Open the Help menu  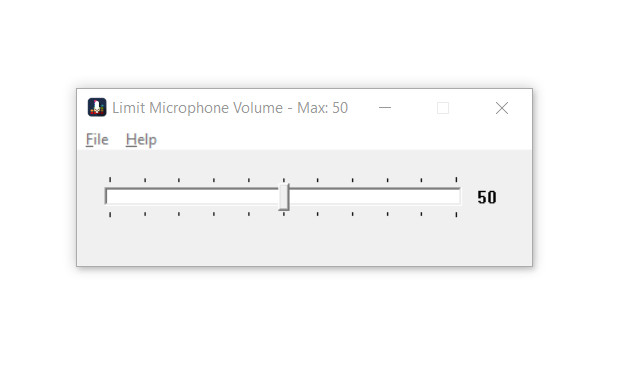(141, 140)
